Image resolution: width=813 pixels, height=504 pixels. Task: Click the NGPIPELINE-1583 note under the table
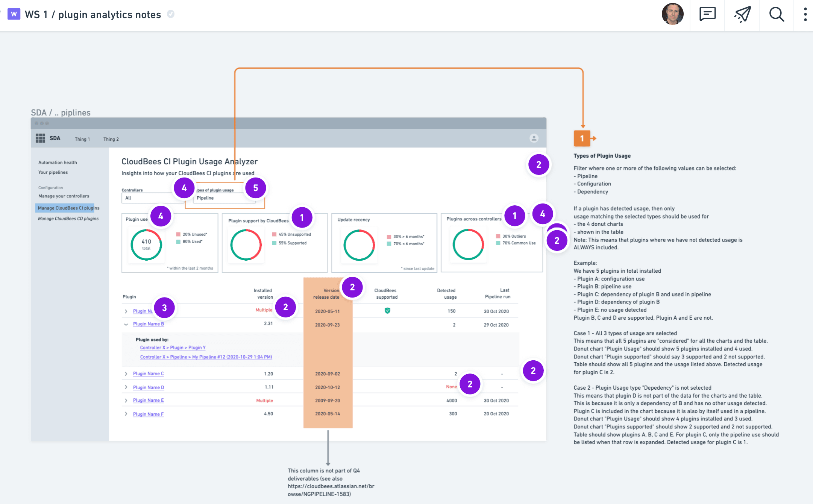[x=331, y=482]
